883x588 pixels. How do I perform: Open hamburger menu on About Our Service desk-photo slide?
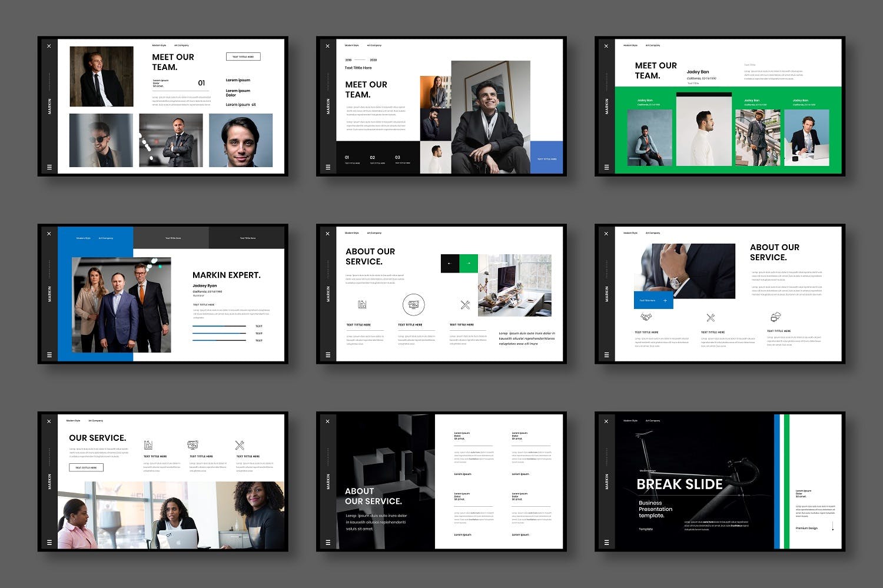tap(327, 355)
